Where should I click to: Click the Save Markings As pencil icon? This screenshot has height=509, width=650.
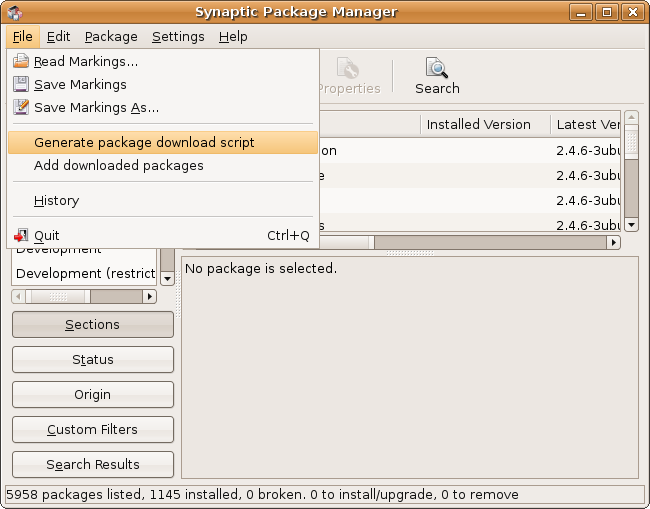pos(21,107)
